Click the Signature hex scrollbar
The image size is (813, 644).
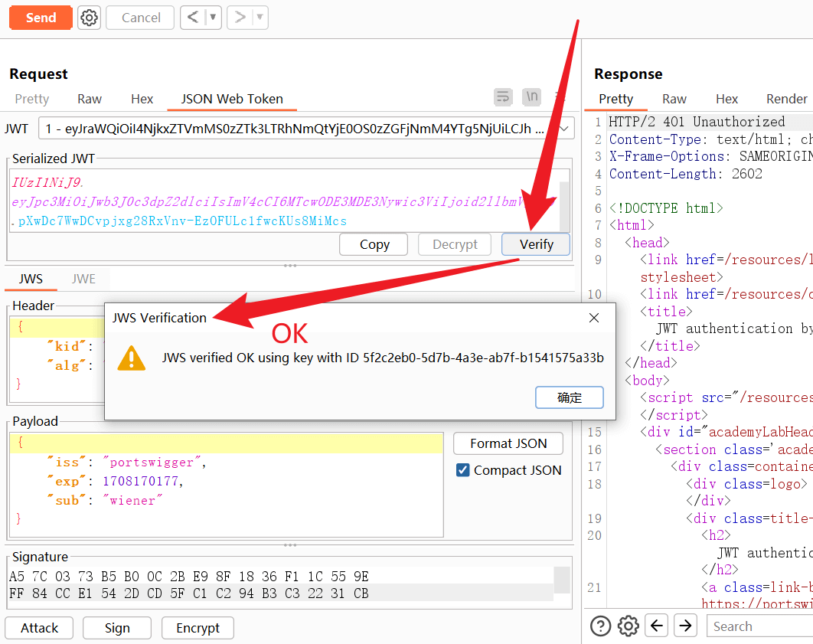(x=562, y=580)
